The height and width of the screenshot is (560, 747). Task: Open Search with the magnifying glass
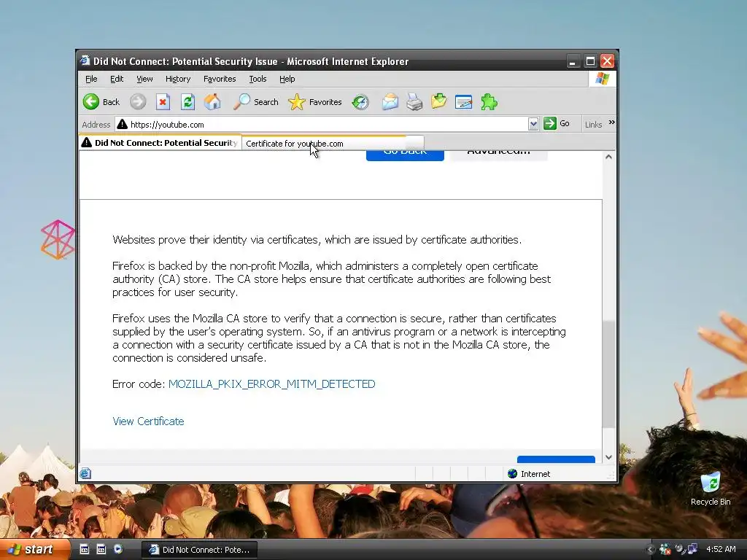click(256, 101)
